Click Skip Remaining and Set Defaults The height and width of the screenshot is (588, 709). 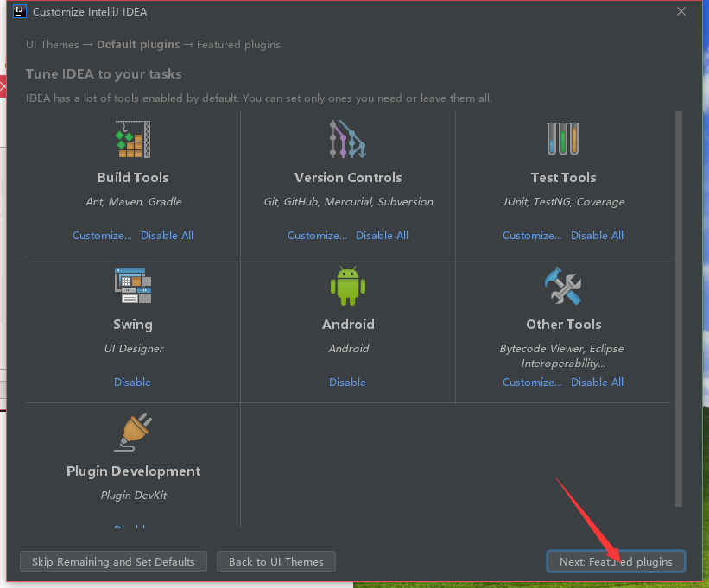point(113,561)
